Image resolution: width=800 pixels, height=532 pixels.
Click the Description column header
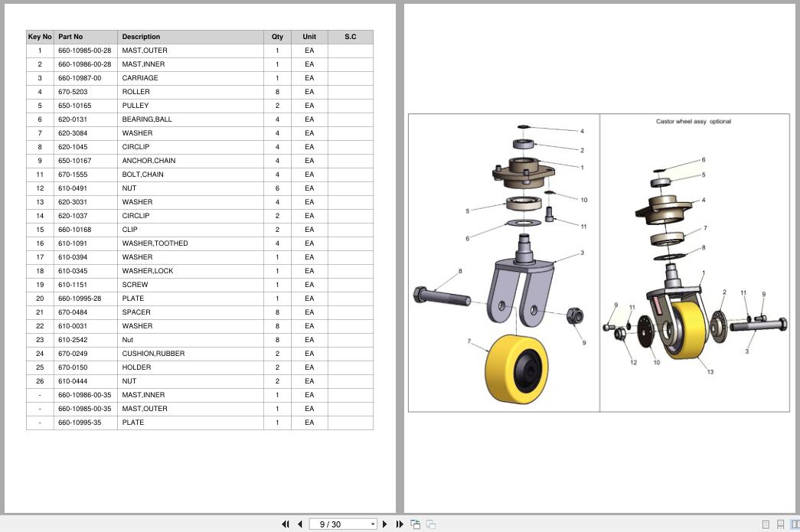point(191,37)
